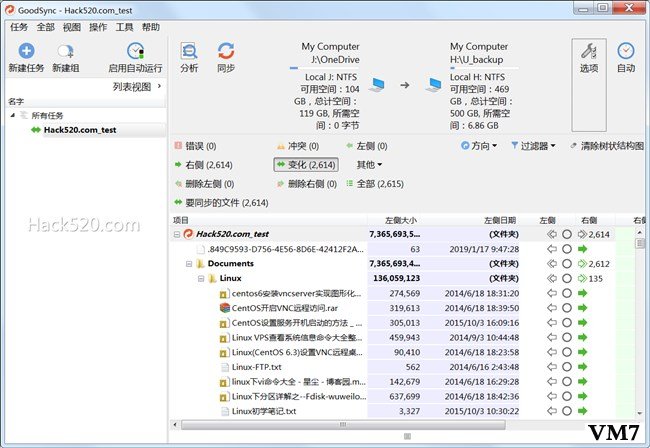Click 清除树状结构图 (Clear tree) button
Viewport: 650px width, 448px height.
click(x=606, y=146)
